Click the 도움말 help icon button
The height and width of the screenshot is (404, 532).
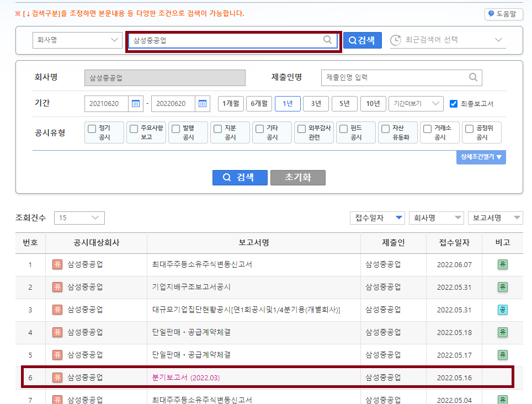[503, 14]
